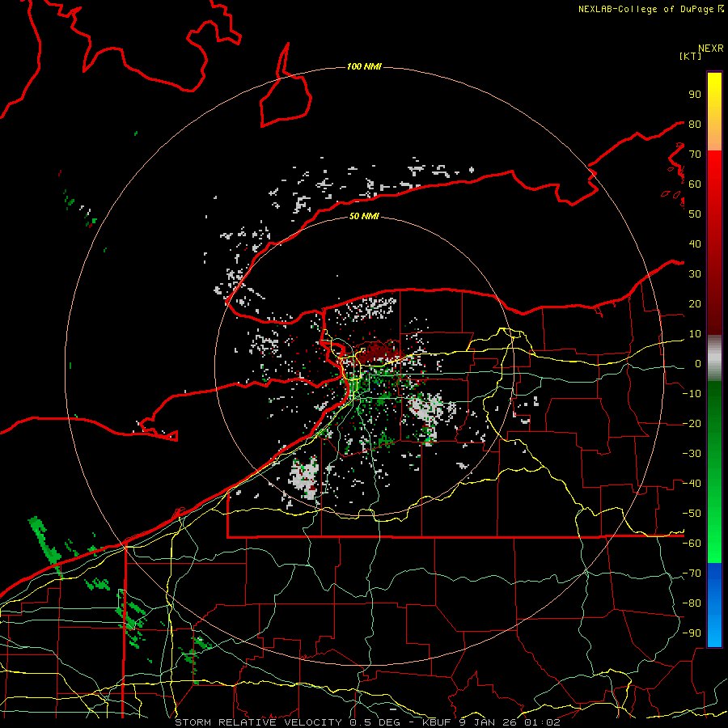Click the [KT] units label
Viewport: 728px width, 728px height.
click(x=690, y=56)
